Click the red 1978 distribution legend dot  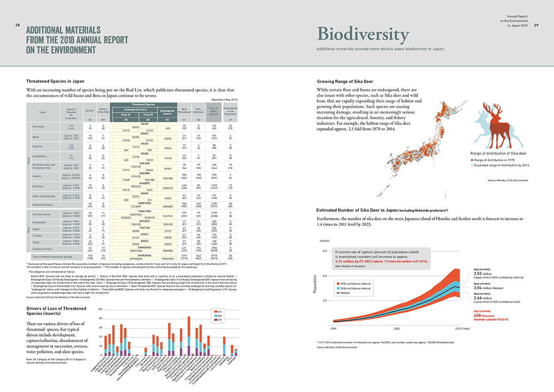point(472,161)
